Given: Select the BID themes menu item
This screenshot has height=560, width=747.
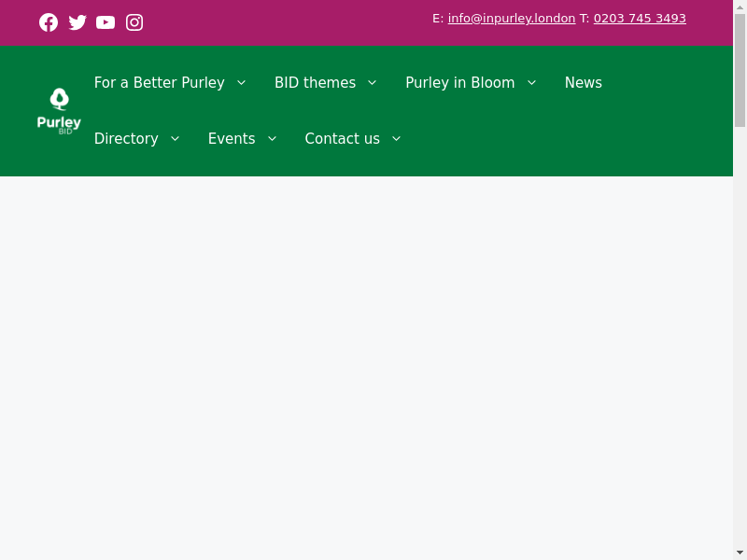Looking at the screenshot, I should click(x=315, y=83).
